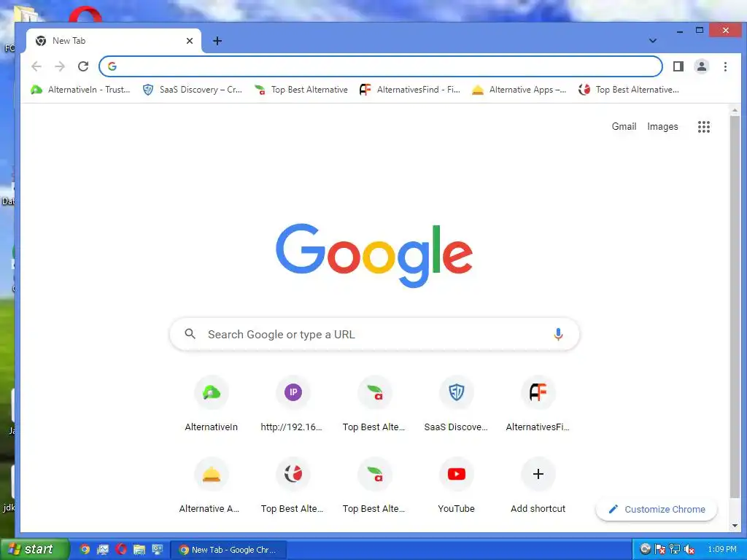This screenshot has width=747, height=560.
Task: Select New Tab - Google Chr... taskbar button
Action: [228, 550]
